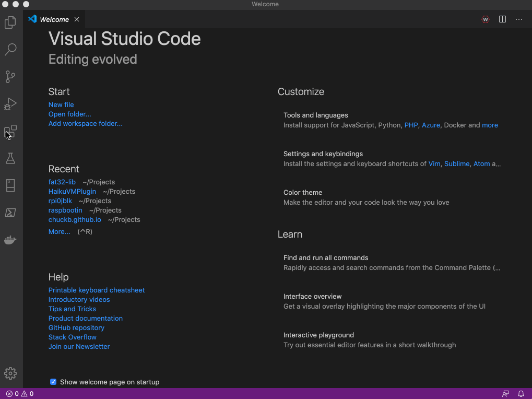Click More... under Recent

point(60,232)
